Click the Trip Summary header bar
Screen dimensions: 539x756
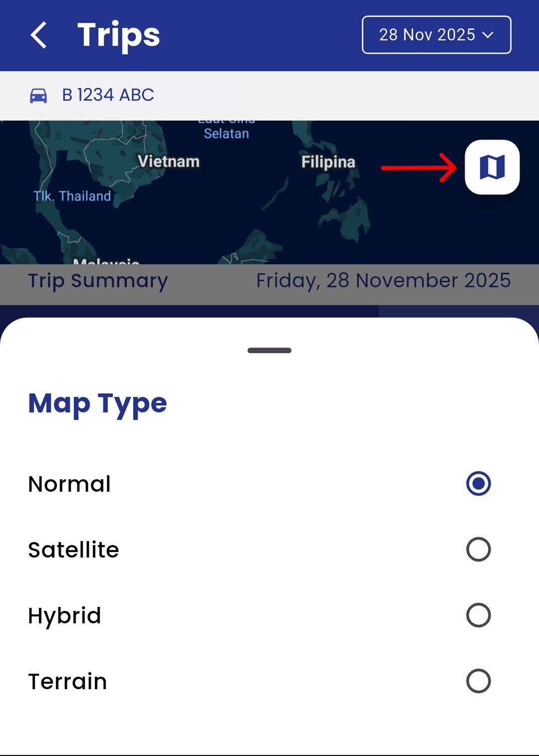pyautogui.click(x=97, y=281)
